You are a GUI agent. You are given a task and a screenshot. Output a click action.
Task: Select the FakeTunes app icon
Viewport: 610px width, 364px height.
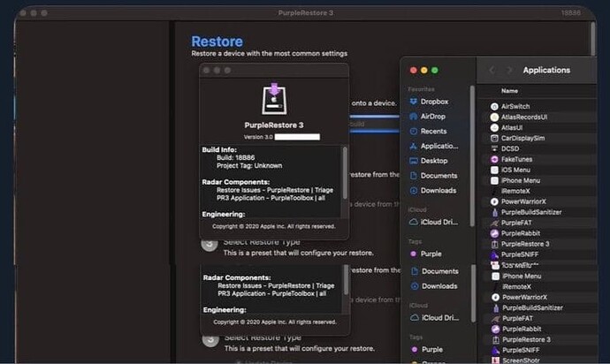click(494, 159)
